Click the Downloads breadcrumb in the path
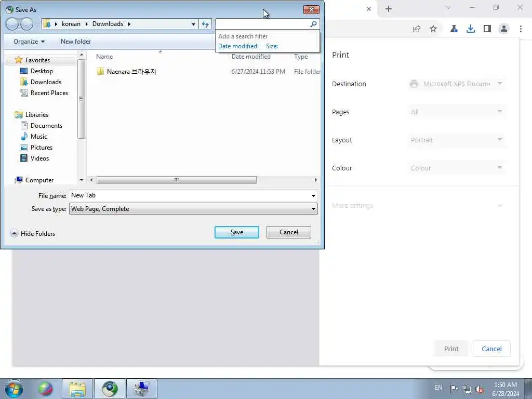 [x=108, y=24]
